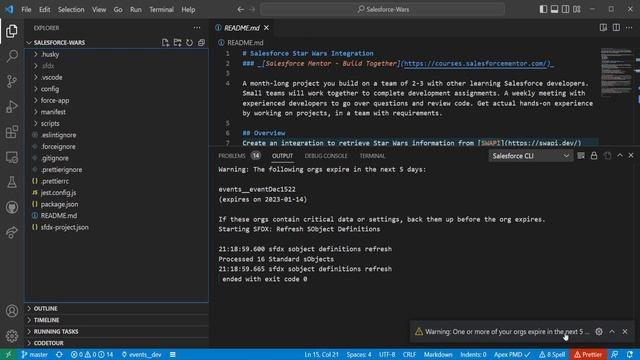Expand the manifest folder
The image size is (640, 360).
[x=117, y=112]
